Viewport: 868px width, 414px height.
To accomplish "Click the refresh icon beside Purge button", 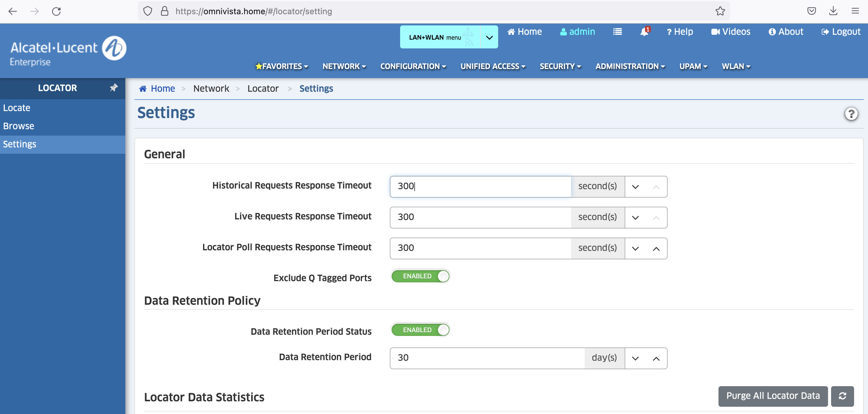I will (x=842, y=396).
